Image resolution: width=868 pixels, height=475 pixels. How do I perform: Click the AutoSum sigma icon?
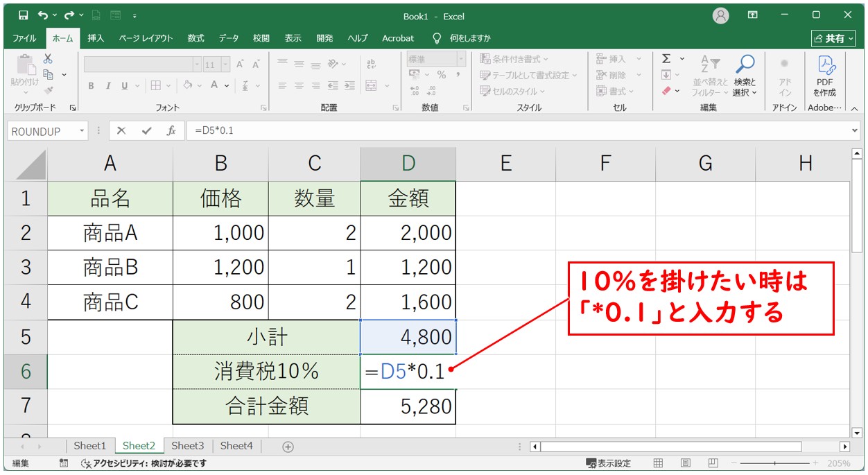666,59
